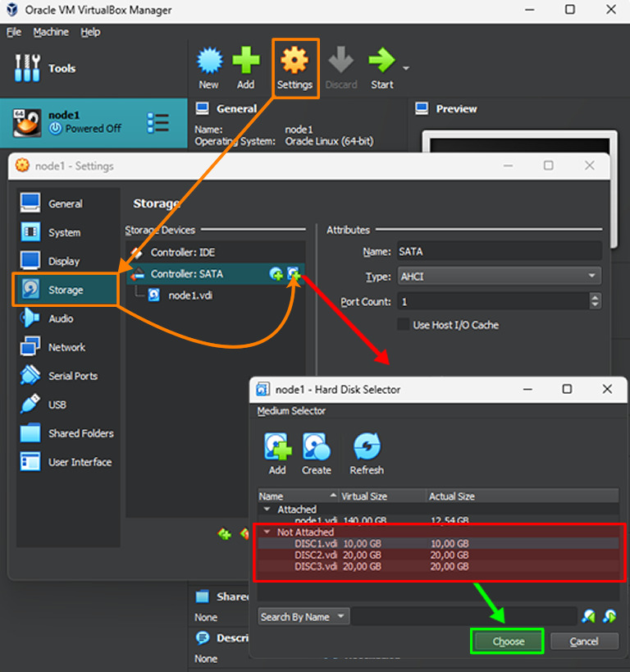Open the File menu
The width and height of the screenshot is (630, 672).
[x=14, y=32]
